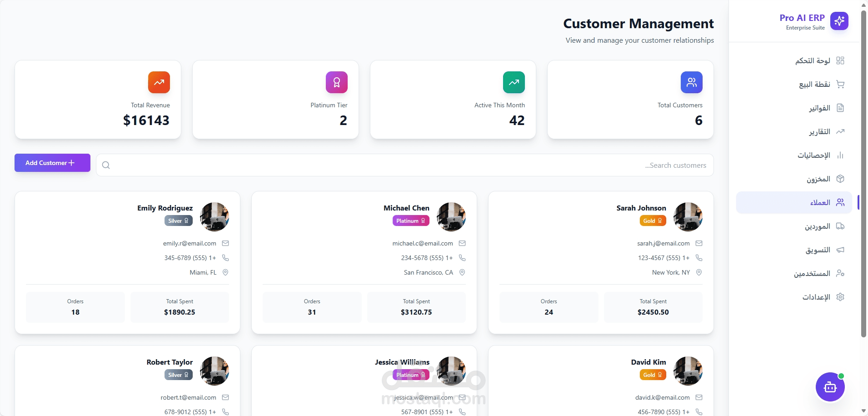Focus the Search customers input field
The width and height of the screenshot is (868, 416).
pyautogui.click(x=409, y=165)
